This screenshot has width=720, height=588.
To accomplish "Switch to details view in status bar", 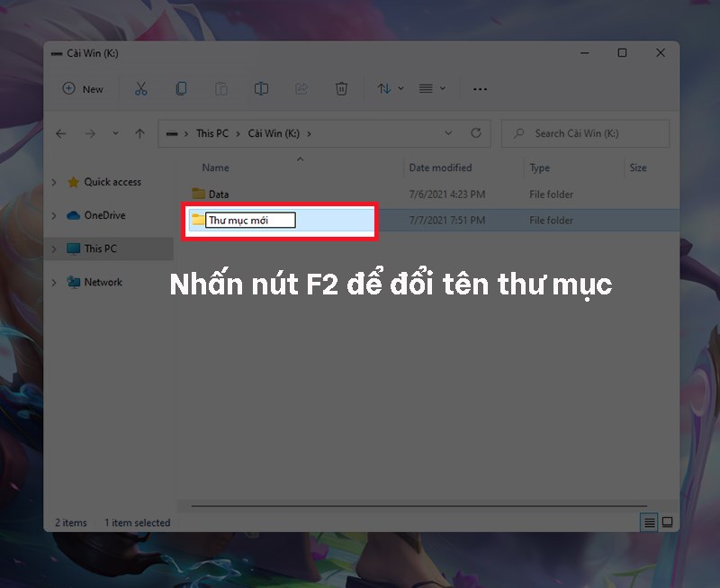I will [x=647, y=522].
